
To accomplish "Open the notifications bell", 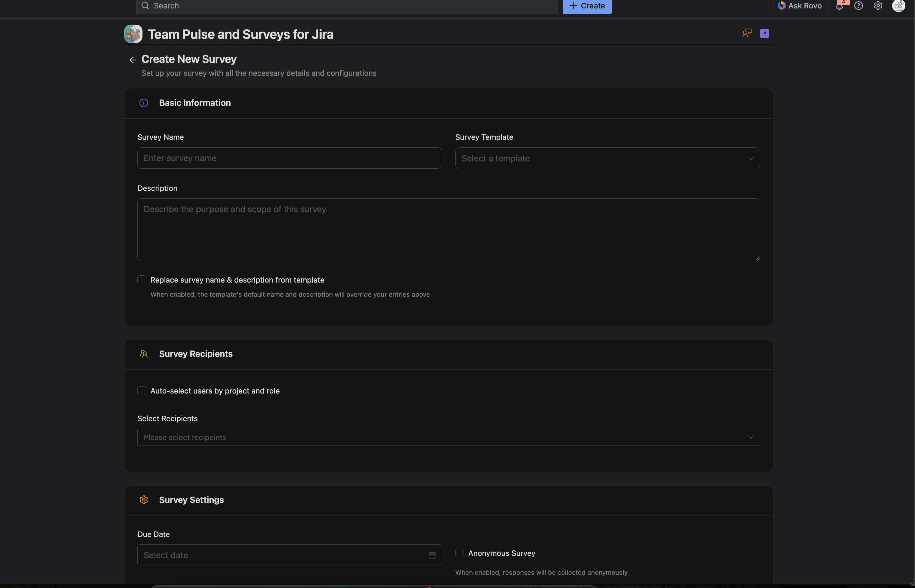I will click(839, 6).
